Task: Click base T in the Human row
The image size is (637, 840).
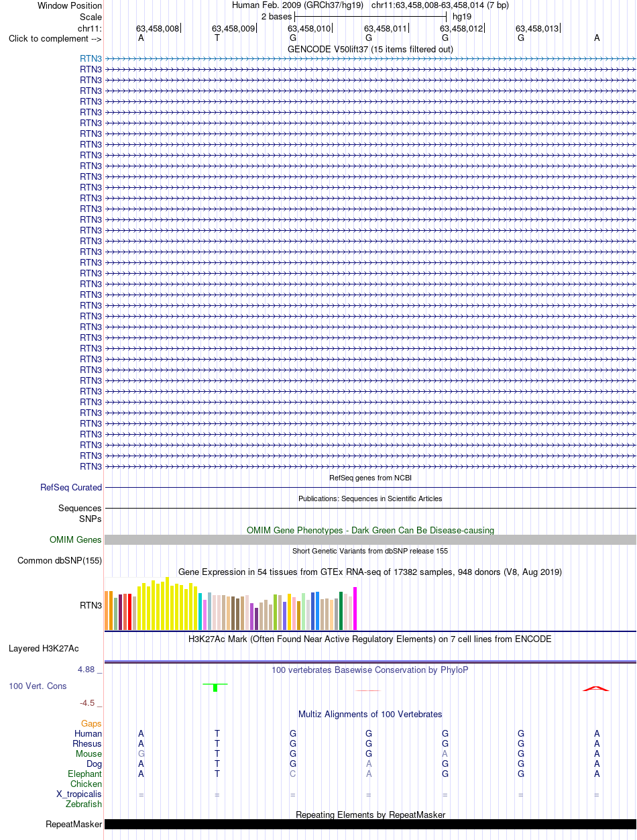Action: pyautogui.click(x=217, y=733)
